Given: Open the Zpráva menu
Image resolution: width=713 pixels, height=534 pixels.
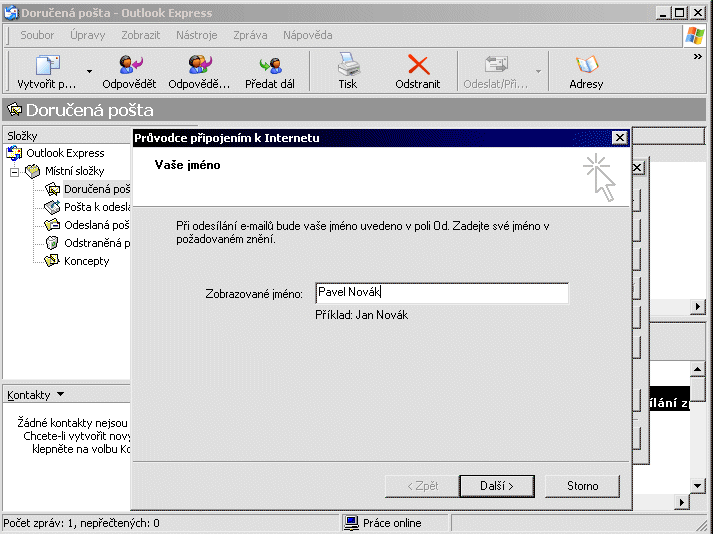Looking at the screenshot, I should click(250, 35).
